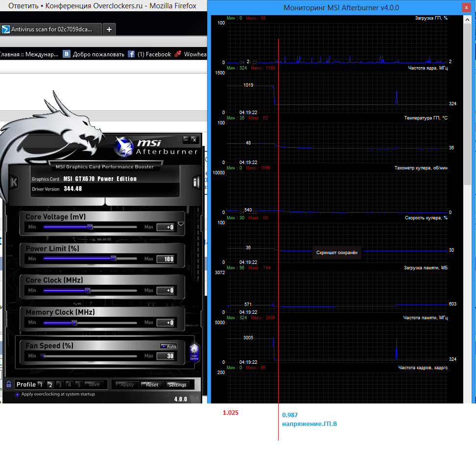Click driver version 344.48
This screenshot has width=476, height=449.
(x=73, y=189)
